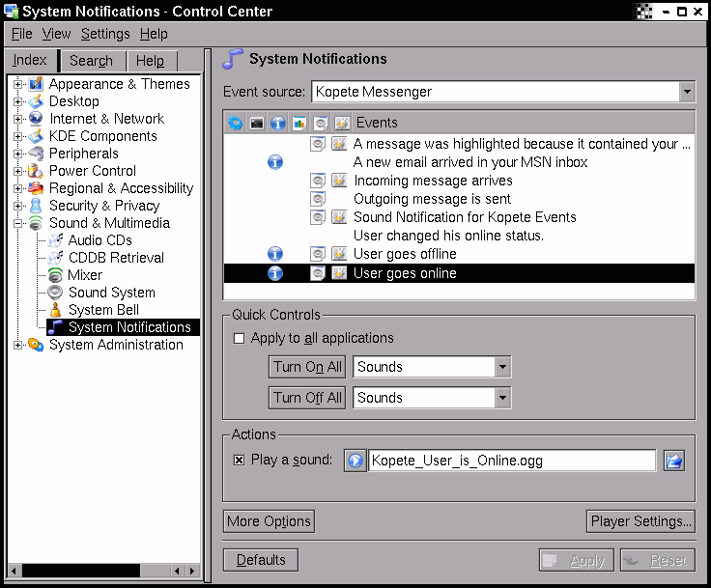This screenshot has width=711, height=588.
Task: Uncheck the Play a sound checkbox
Action: (x=240, y=461)
